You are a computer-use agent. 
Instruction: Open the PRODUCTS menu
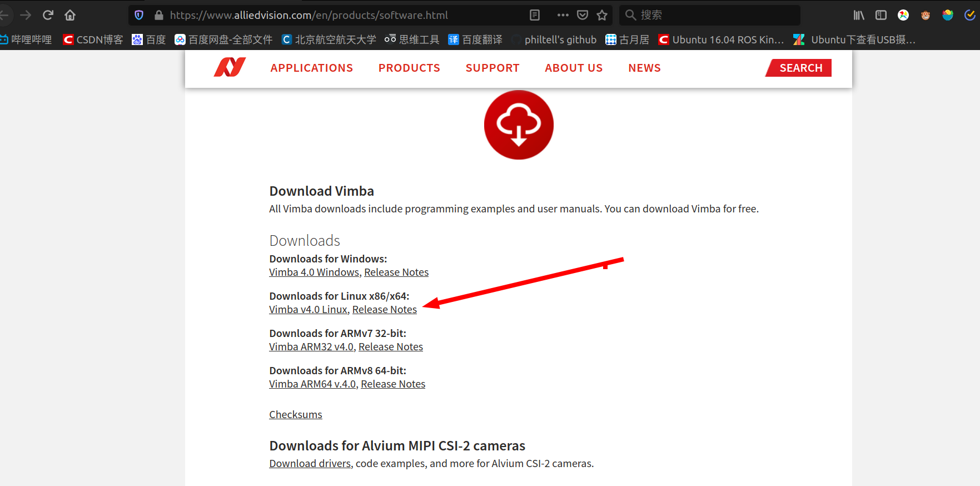pyautogui.click(x=409, y=68)
